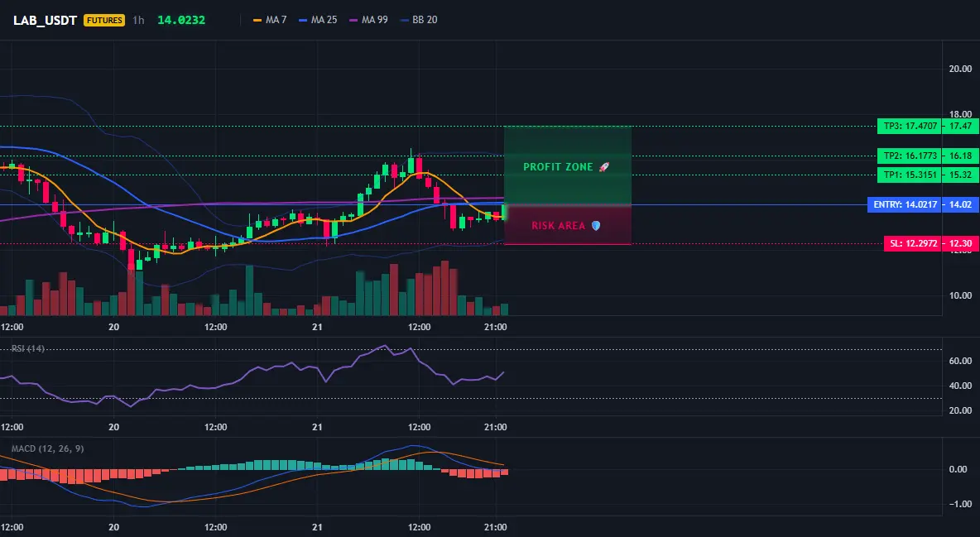Select the PROFIT ZONE green box
This screenshot has width=980, height=537.
[x=568, y=165]
